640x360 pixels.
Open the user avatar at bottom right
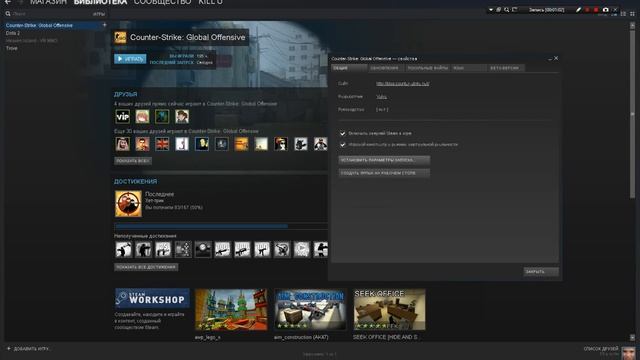[x=629, y=353]
